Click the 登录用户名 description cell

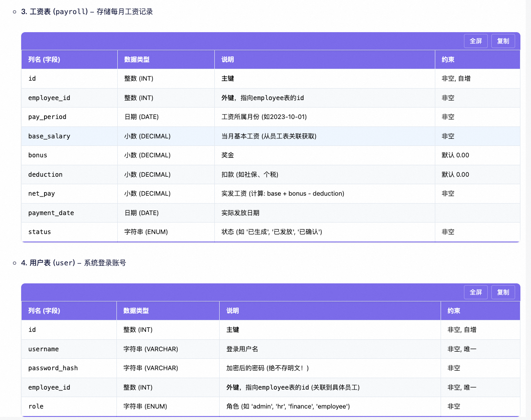coord(330,349)
